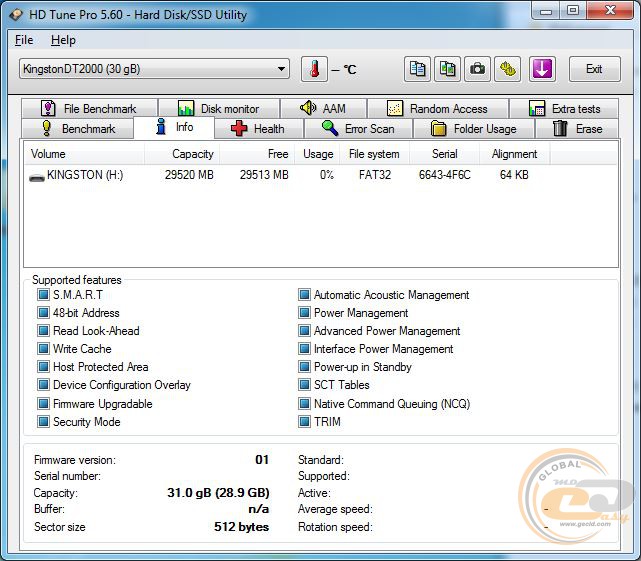
Task: Minimize the HD Tune Pro window
Action: (x=546, y=10)
